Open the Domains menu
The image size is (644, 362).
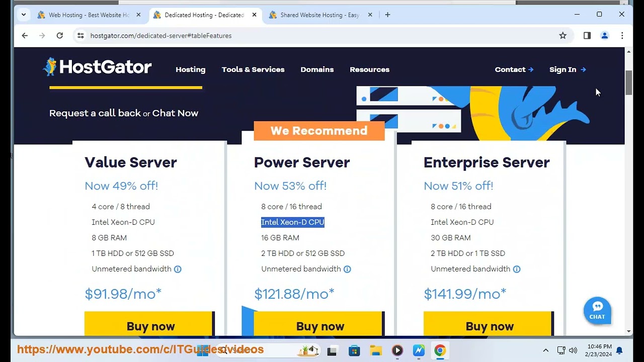(x=317, y=69)
